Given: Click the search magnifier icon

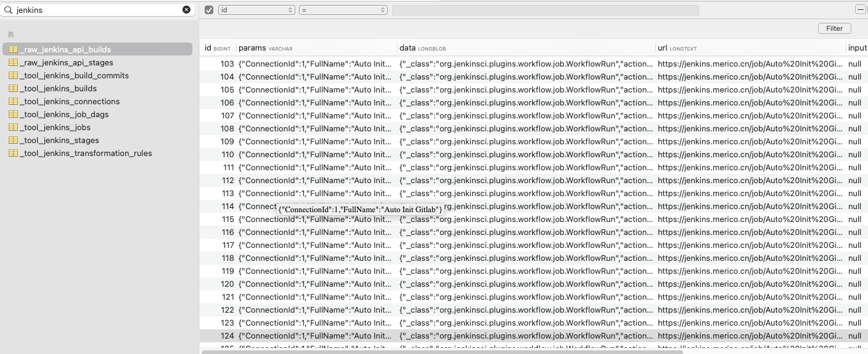Looking at the screenshot, I should click(x=9, y=10).
